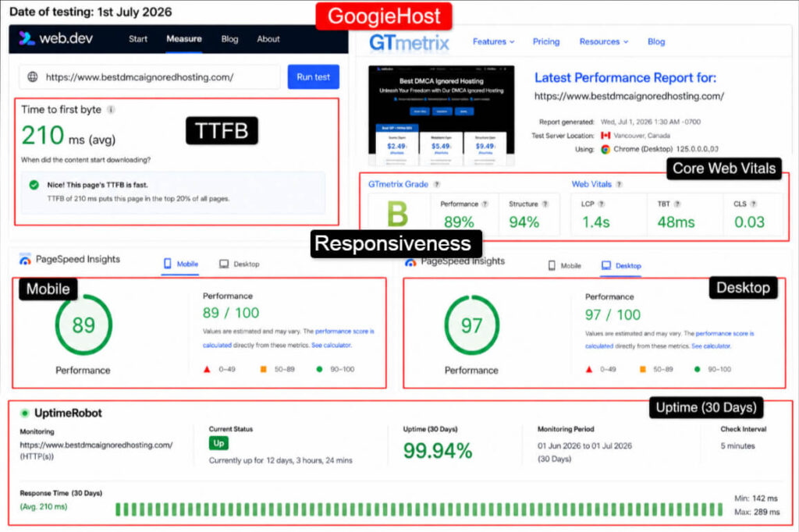799x532 pixels.
Task: Click the 99.94% uptime value
Action: [x=438, y=451]
